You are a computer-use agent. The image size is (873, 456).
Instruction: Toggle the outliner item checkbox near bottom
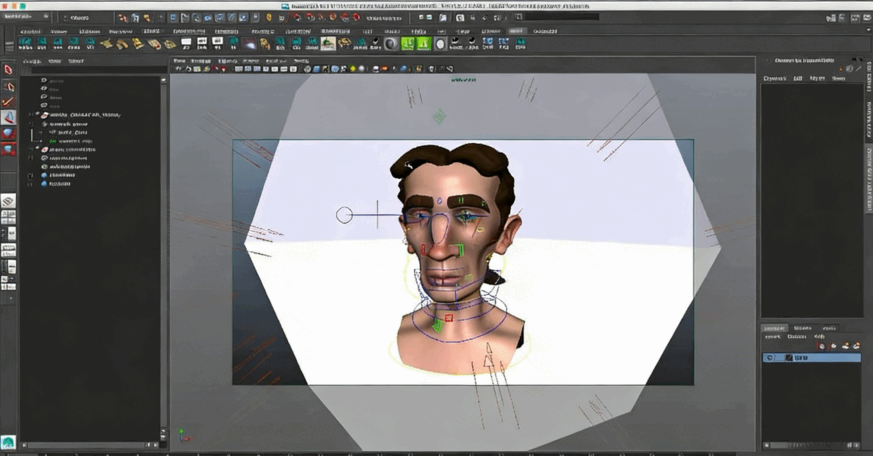[31, 175]
